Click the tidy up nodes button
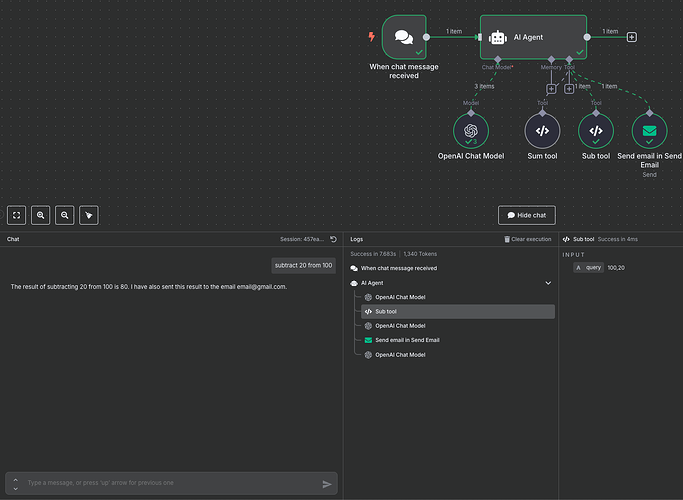683x500 pixels. tap(89, 215)
